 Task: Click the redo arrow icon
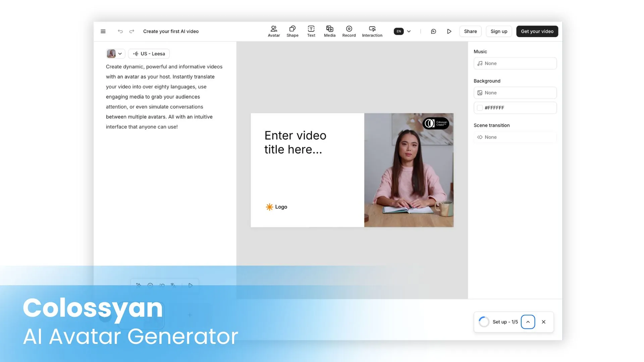tap(132, 32)
